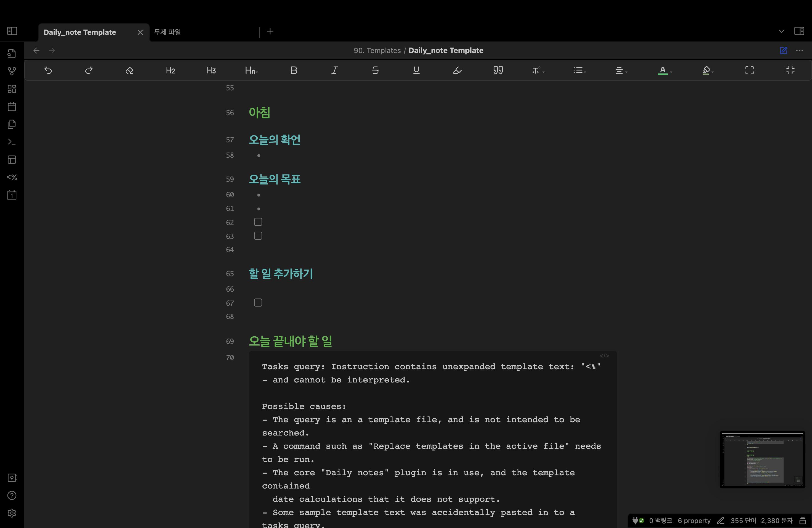Toggle underline formatting
This screenshot has height=528, width=812.
416,70
